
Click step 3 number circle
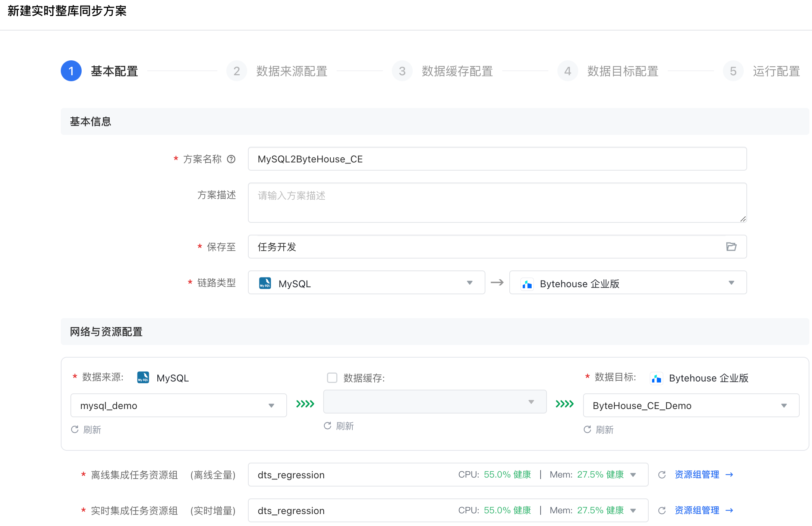(x=402, y=71)
